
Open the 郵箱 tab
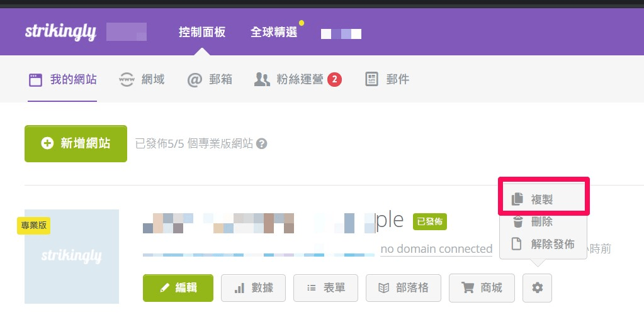tap(210, 79)
